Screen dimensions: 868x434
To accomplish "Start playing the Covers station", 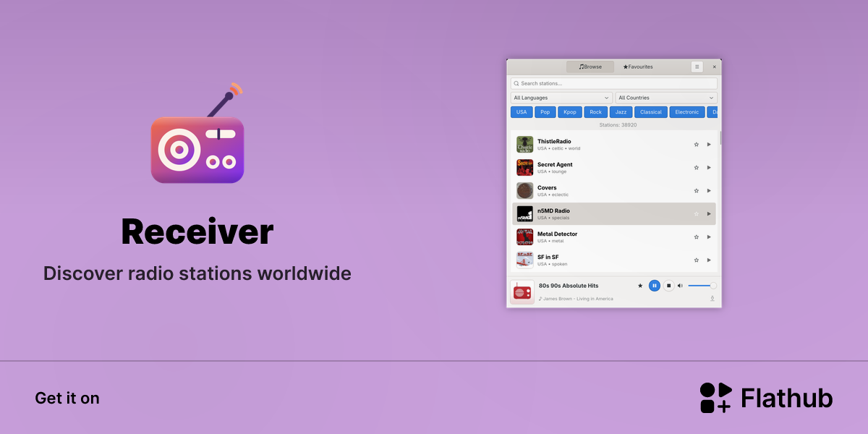I will (709, 190).
